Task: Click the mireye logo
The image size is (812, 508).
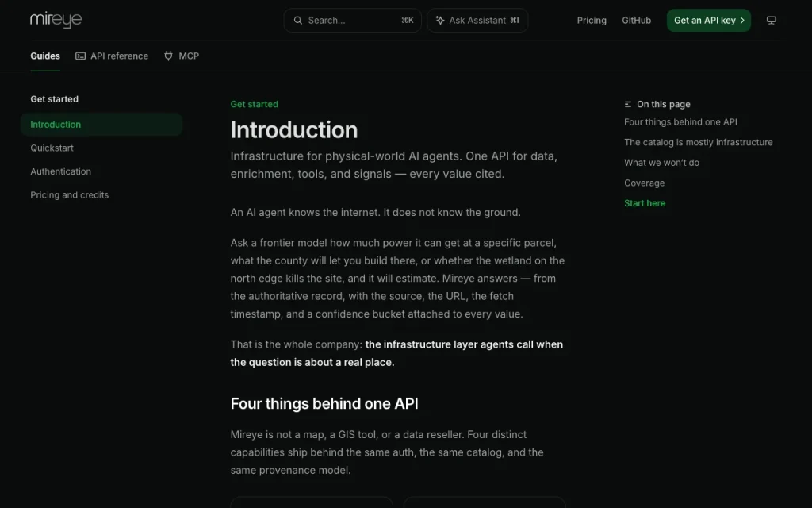Action: 56,20
